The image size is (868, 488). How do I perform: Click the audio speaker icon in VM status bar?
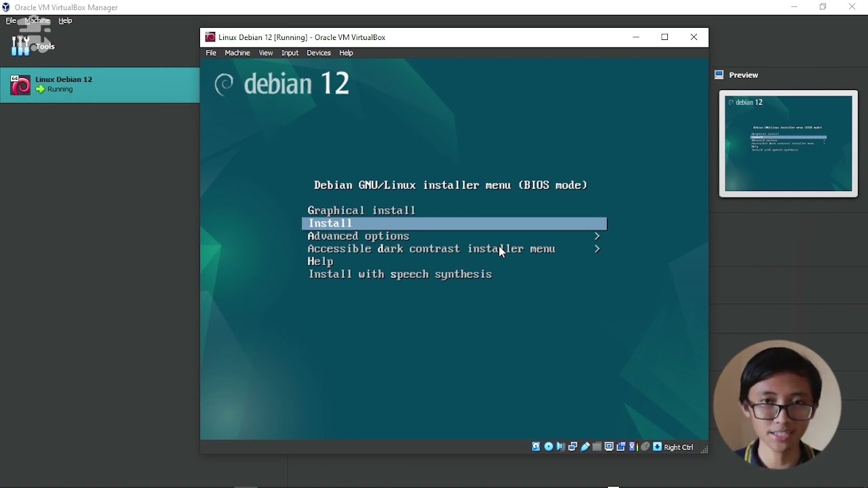tap(561, 447)
